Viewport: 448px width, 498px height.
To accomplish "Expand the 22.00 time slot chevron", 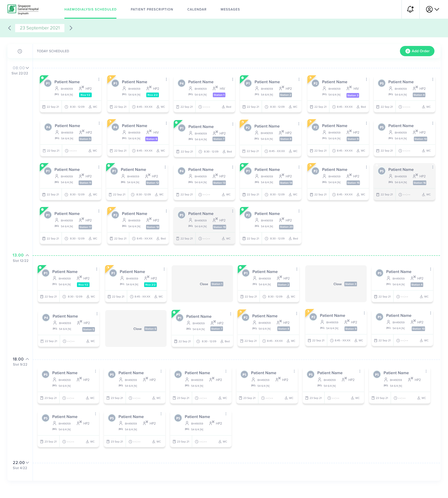I will pyautogui.click(x=27, y=463).
